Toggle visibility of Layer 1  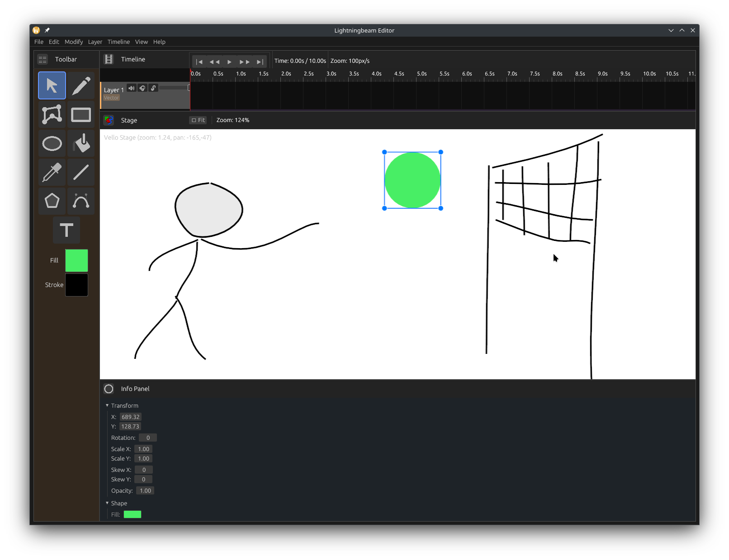point(142,88)
